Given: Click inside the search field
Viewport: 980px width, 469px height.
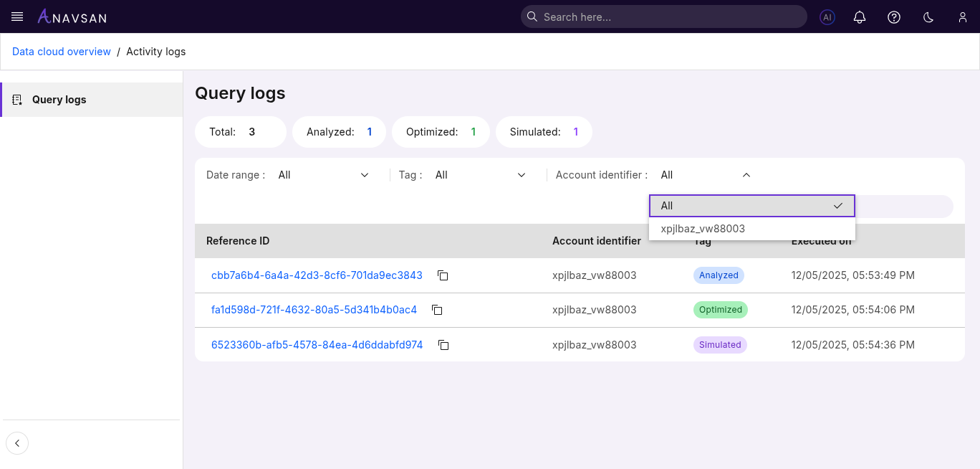Looking at the screenshot, I should pyautogui.click(x=663, y=16).
